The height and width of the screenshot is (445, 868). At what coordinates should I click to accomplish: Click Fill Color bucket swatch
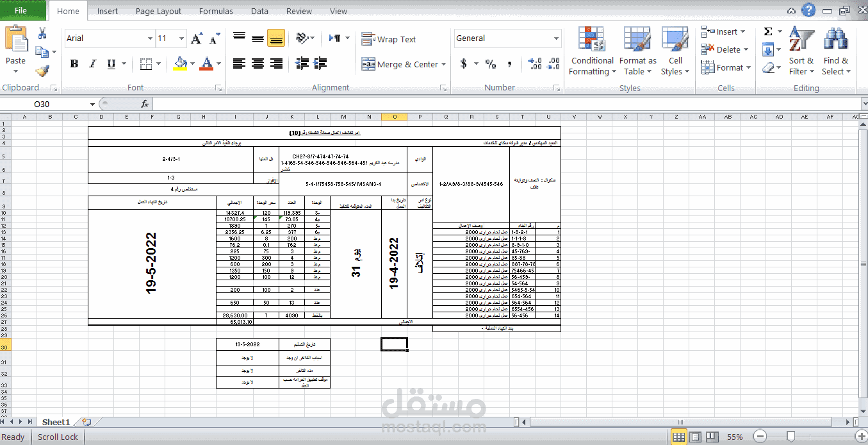click(180, 63)
